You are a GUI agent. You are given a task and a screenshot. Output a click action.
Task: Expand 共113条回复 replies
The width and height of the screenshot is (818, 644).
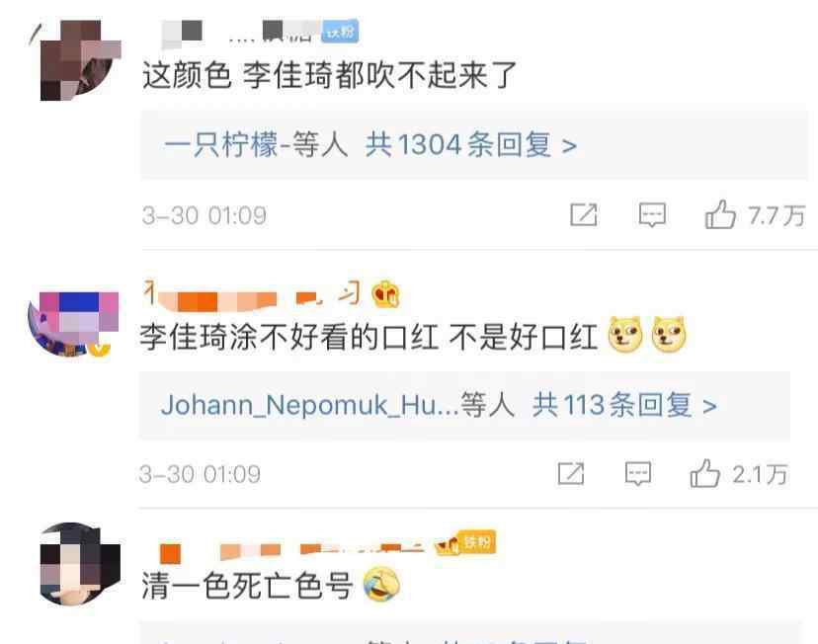624,405
